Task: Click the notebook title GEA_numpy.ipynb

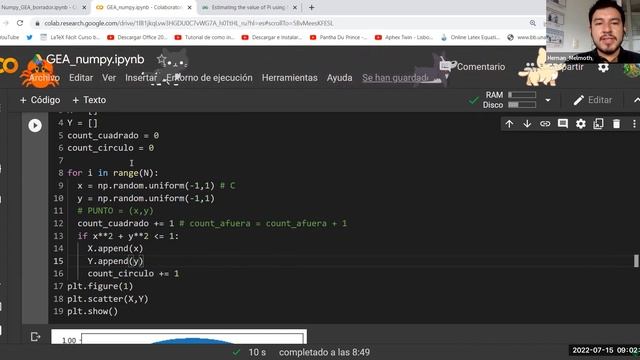Action: tap(95, 60)
